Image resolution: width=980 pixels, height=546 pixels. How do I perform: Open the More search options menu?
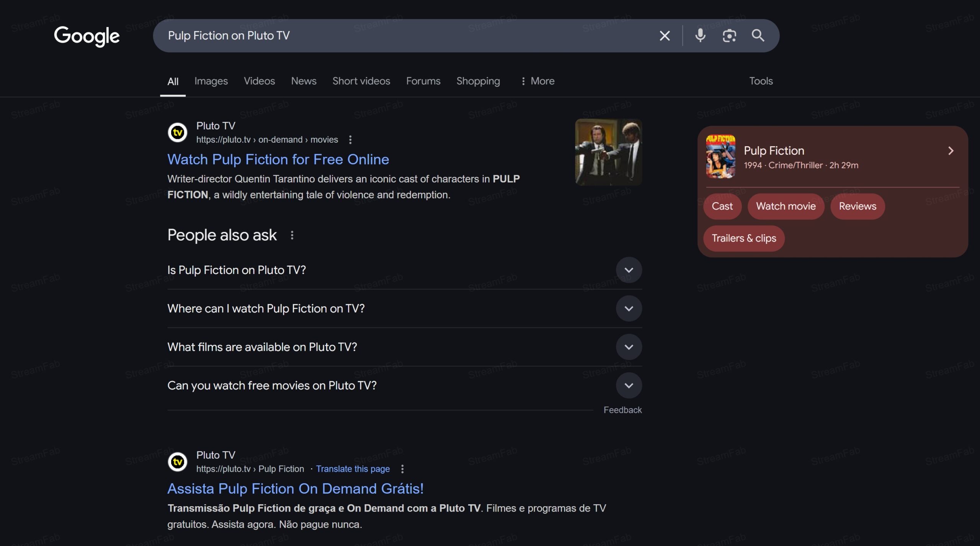537,81
